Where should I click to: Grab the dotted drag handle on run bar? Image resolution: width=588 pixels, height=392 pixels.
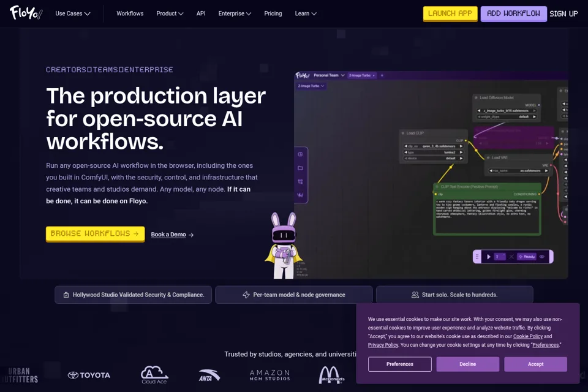pyautogui.click(x=477, y=257)
